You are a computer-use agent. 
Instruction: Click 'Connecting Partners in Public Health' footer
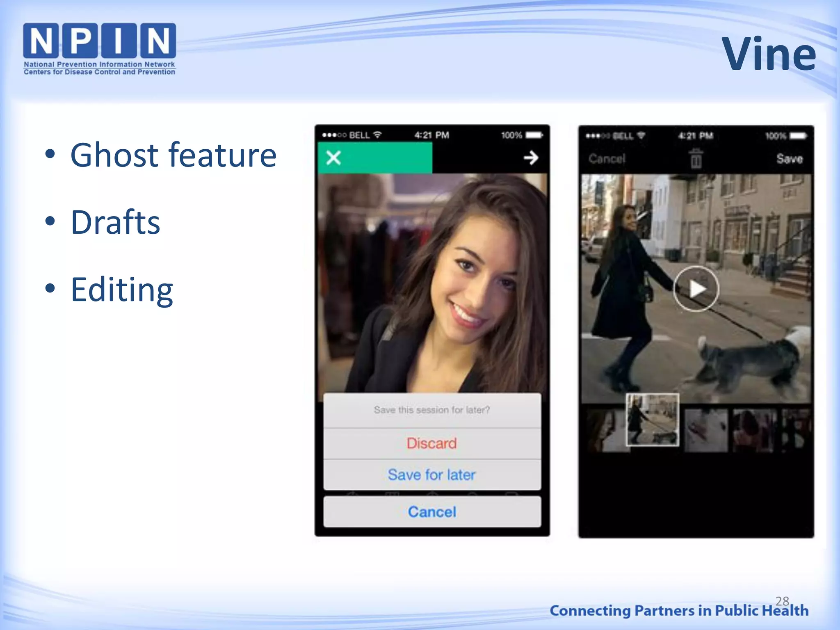(x=679, y=610)
